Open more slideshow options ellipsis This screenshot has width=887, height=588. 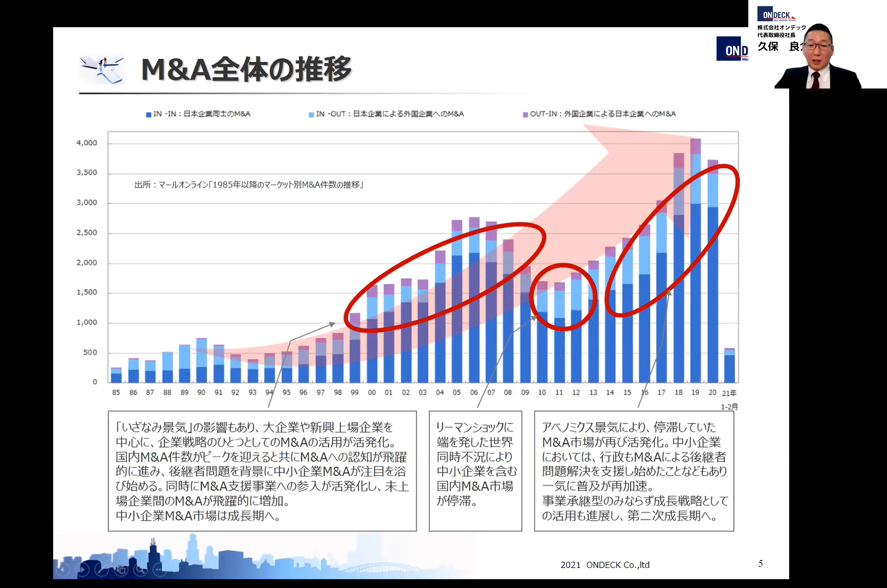[159, 569]
